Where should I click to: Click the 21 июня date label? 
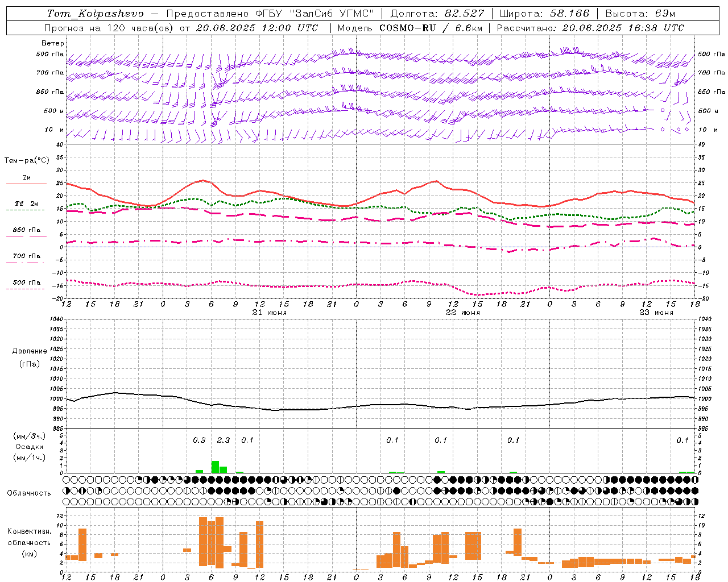pyautogui.click(x=270, y=313)
